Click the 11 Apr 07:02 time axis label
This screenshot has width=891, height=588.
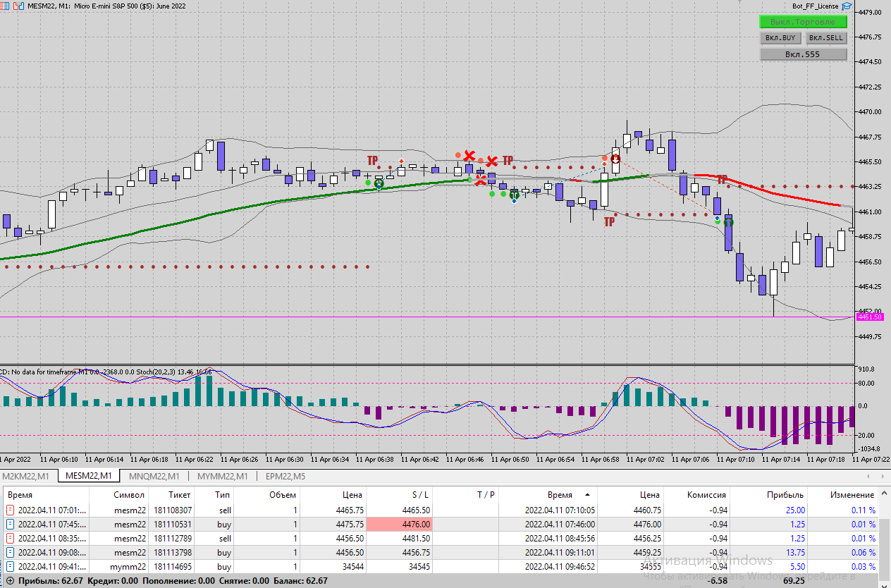coord(647,459)
